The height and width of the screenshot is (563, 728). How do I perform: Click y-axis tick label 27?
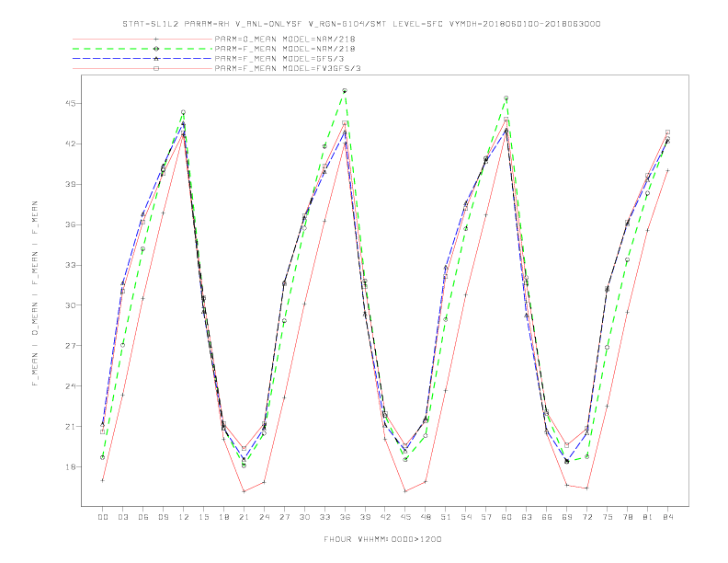(x=72, y=346)
